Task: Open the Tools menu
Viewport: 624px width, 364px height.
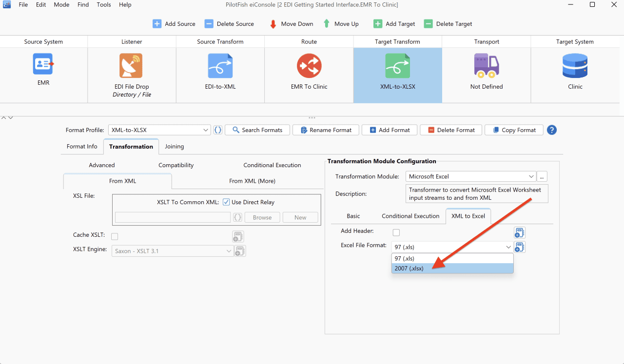Action: [x=104, y=4]
